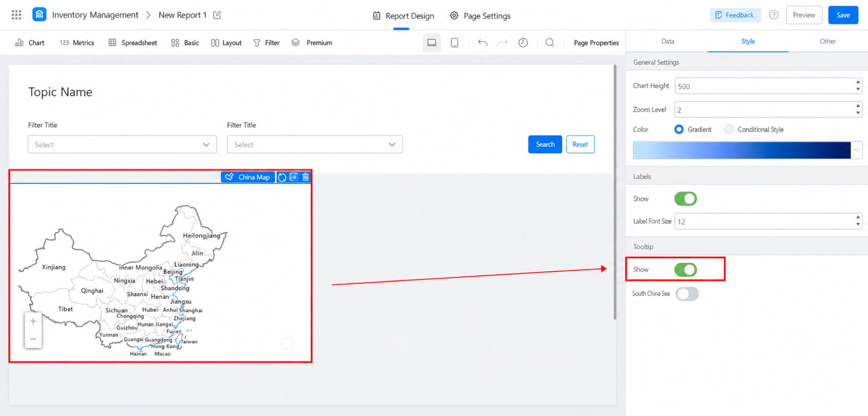868x416 pixels.
Task: Click the Save button
Action: (x=843, y=15)
